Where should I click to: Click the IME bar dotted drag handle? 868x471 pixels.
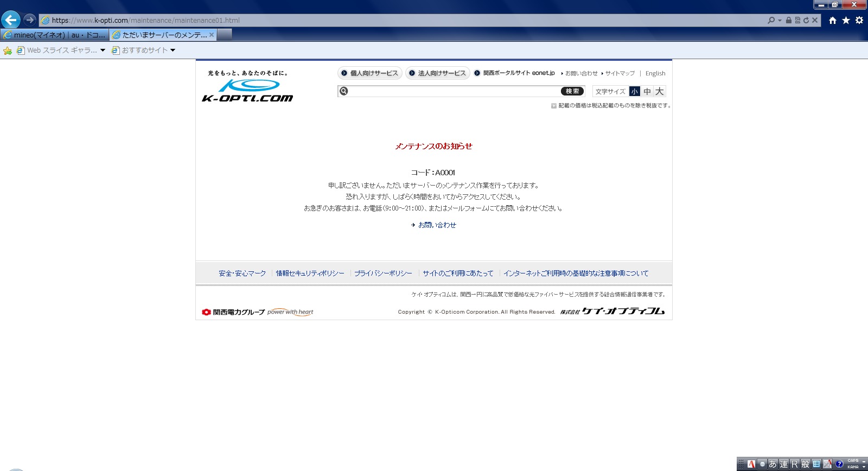click(741, 464)
